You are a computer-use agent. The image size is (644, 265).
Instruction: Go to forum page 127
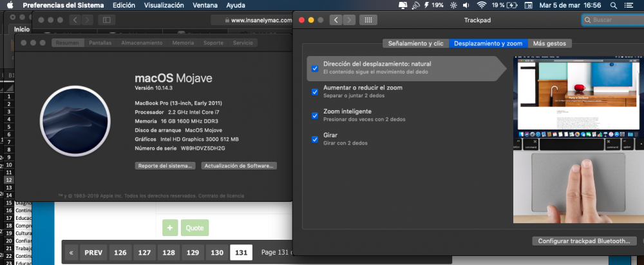[144, 253]
